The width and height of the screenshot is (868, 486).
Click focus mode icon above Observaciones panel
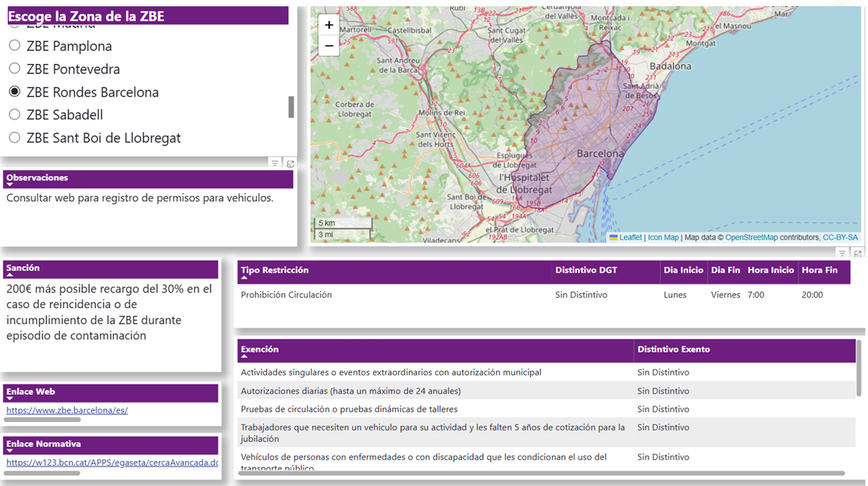click(290, 163)
